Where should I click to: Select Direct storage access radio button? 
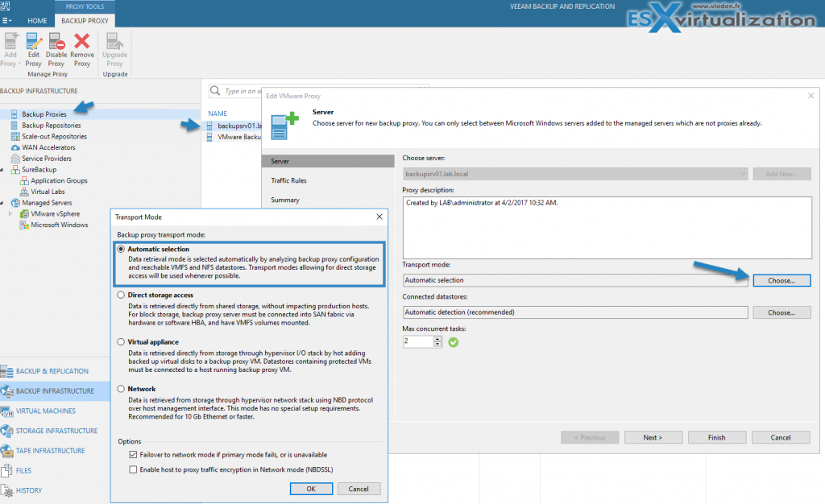click(x=121, y=295)
